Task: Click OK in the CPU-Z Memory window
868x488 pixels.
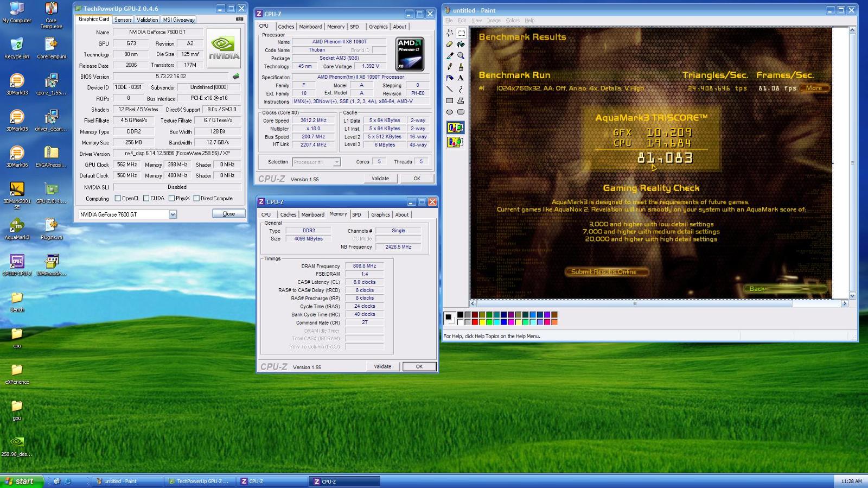Action: (x=419, y=366)
